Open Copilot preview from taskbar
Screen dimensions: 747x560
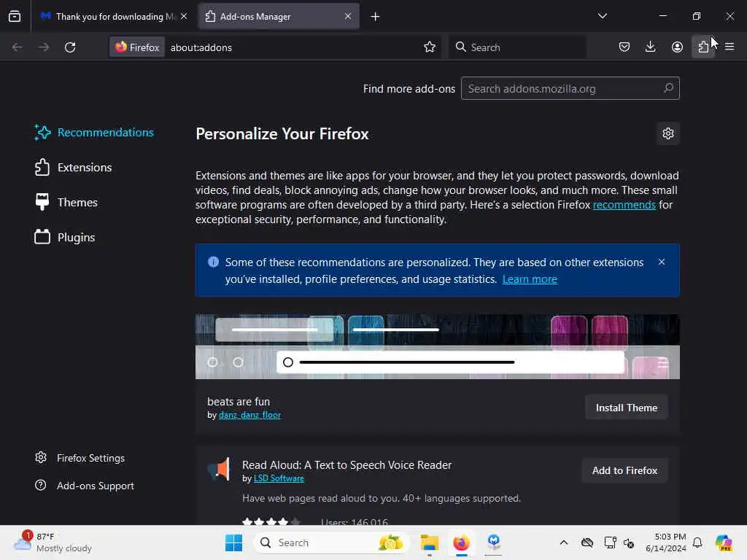[x=724, y=542]
